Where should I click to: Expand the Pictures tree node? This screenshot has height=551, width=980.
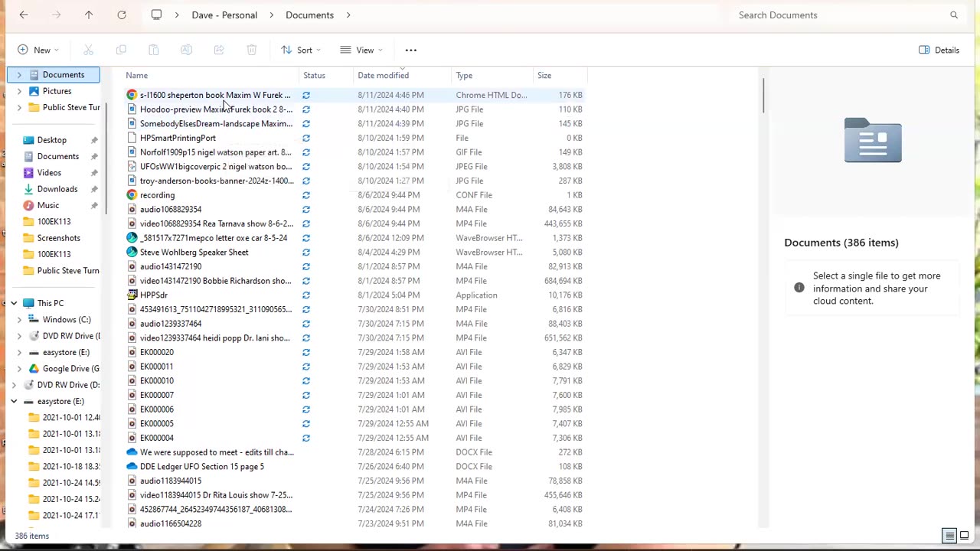pos(19,91)
